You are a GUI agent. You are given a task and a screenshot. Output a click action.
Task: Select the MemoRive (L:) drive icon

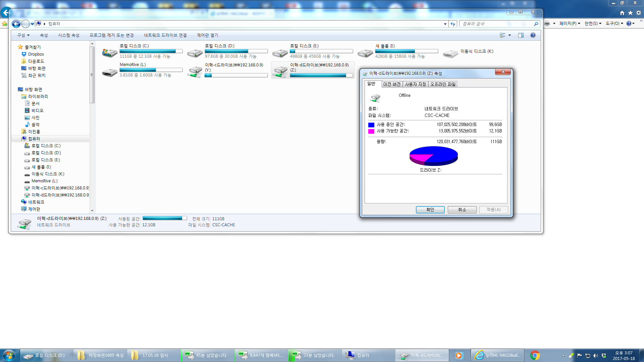(x=110, y=72)
